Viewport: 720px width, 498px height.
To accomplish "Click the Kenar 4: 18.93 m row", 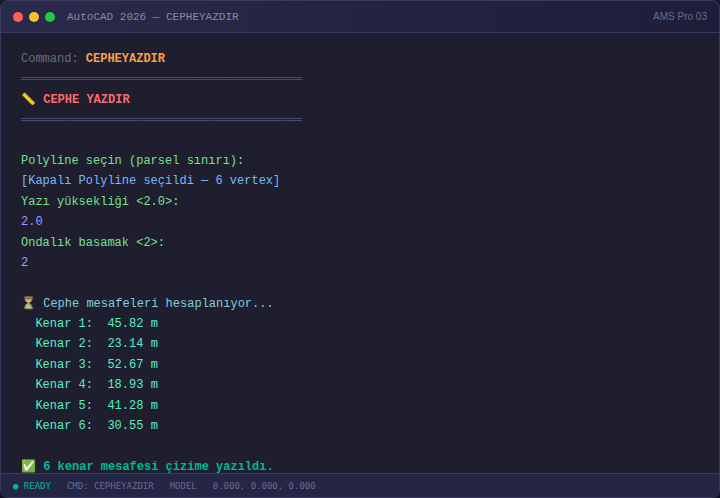I will [x=97, y=384].
